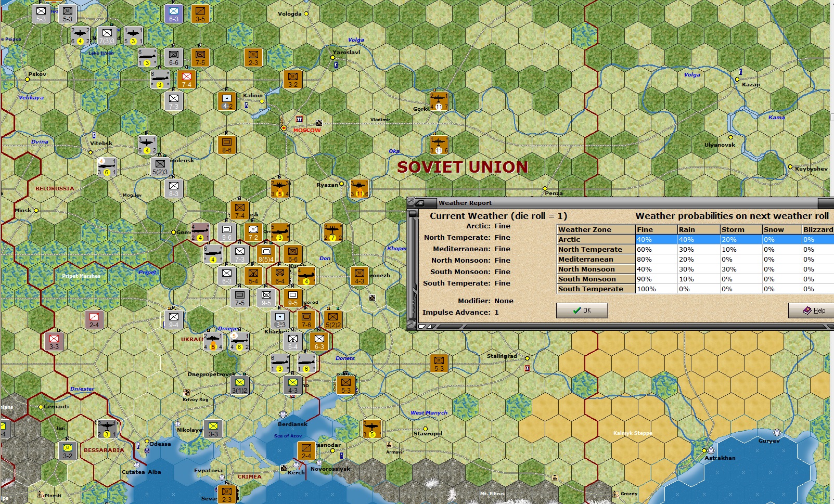Select the 9-6 gray armor unit
834x504 pixels.
tap(227, 232)
